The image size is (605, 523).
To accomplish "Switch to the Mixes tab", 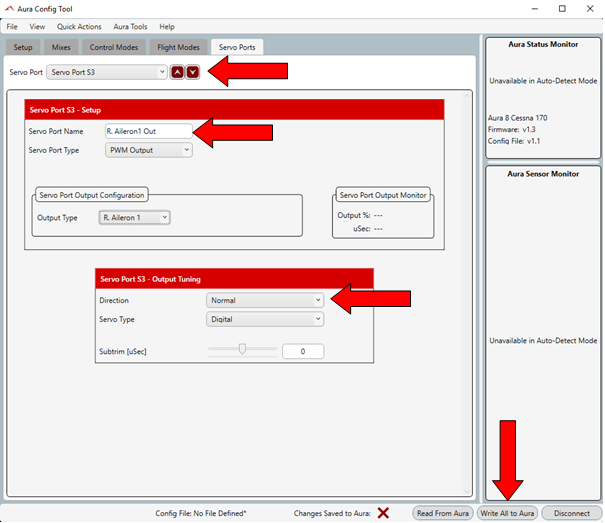I will [61, 47].
